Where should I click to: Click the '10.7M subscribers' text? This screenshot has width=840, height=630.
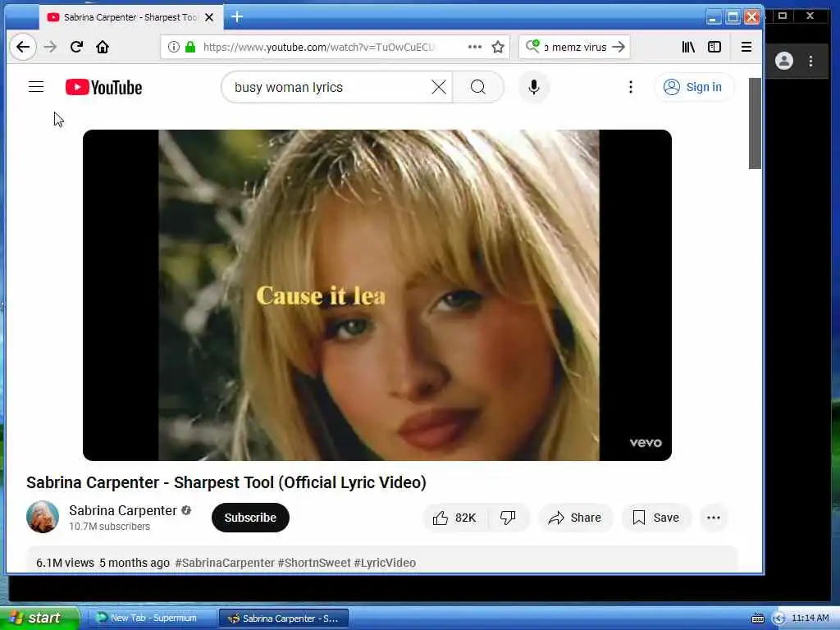coord(109,527)
